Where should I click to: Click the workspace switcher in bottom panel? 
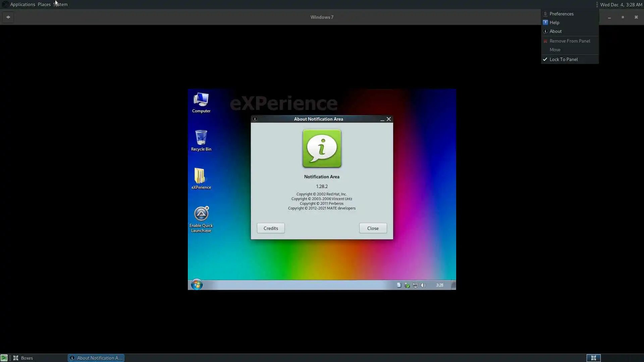pyautogui.click(x=593, y=358)
